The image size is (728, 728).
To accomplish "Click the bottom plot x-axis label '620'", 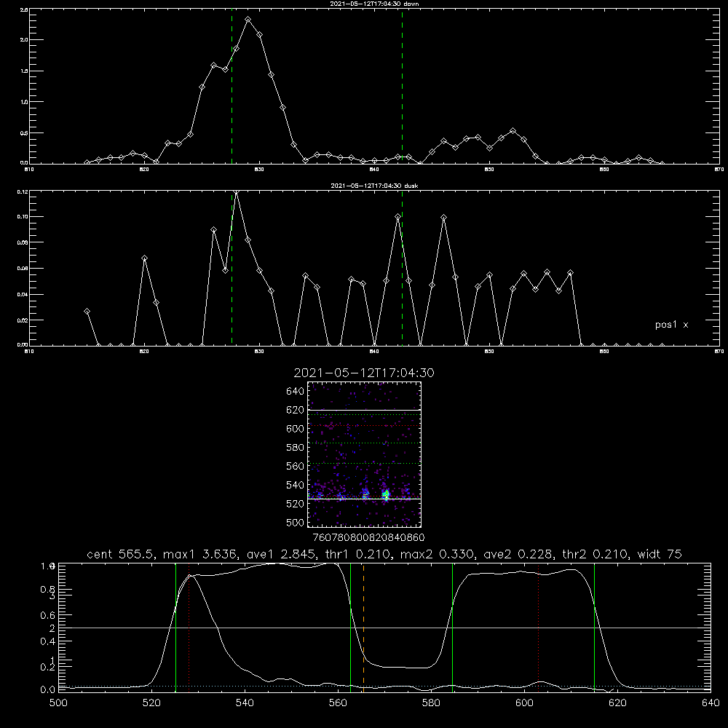I will click(617, 703).
